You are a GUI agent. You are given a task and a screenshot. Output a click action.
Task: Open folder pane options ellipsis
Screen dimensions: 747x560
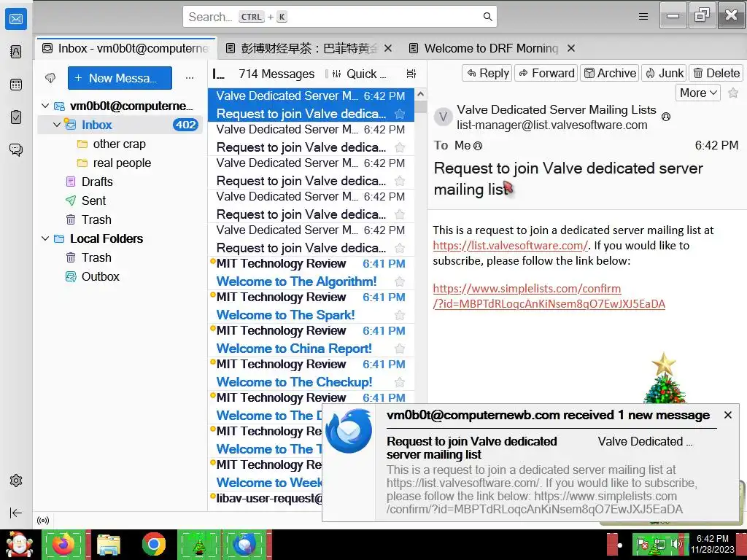point(190,77)
